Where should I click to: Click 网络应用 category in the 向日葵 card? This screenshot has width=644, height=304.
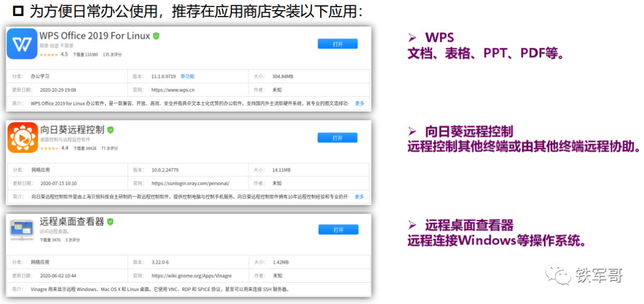(41, 170)
